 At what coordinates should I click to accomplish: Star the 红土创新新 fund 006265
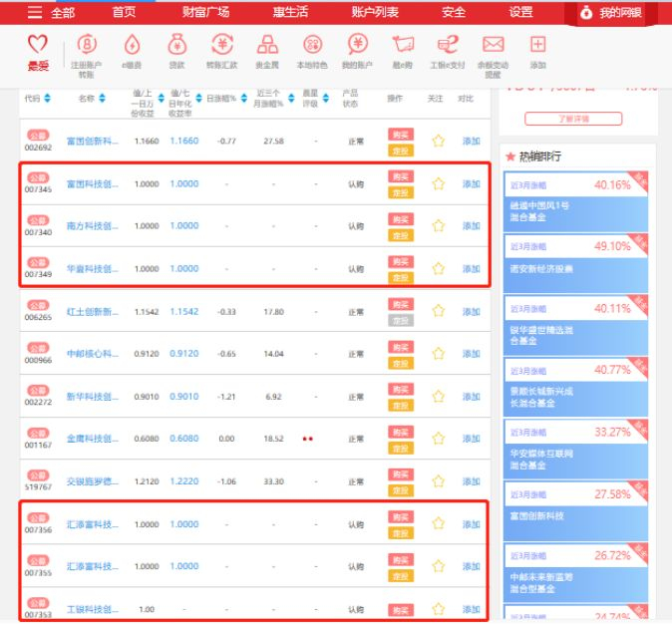[x=438, y=311]
